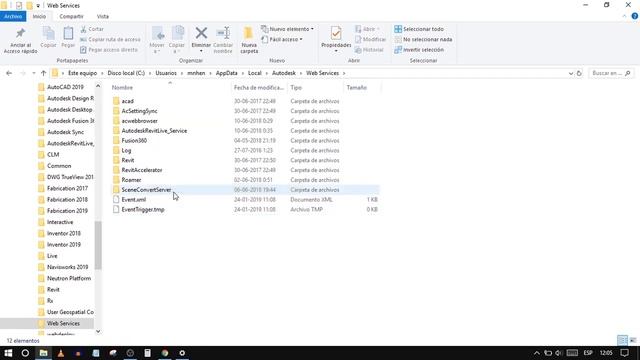Click the Historial ribbon command
Image resolution: width=640 pixels, height=360 pixels.
[369, 50]
